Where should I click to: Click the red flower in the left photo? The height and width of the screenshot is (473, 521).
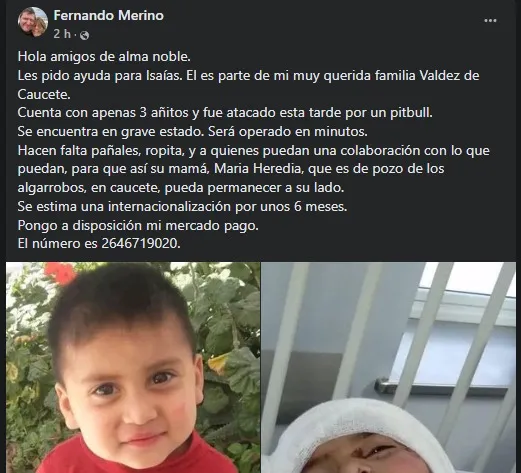point(61,272)
